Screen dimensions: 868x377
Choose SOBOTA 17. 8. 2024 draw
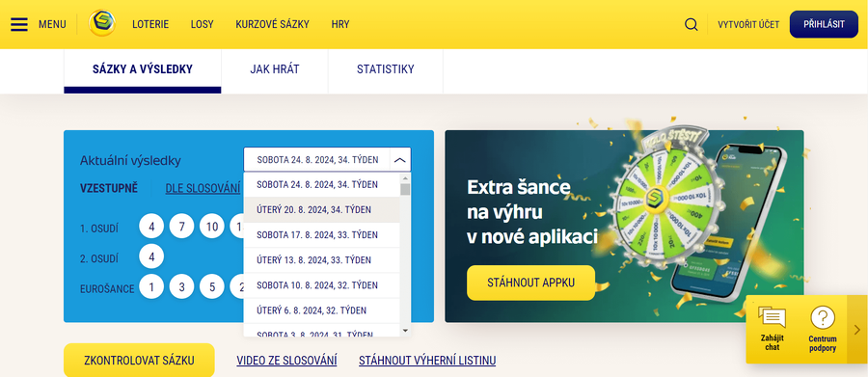pyautogui.click(x=321, y=234)
